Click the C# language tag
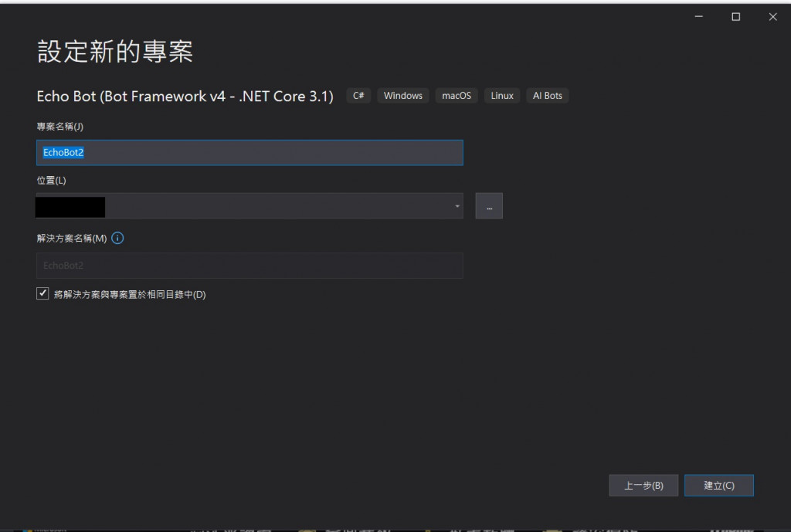The height and width of the screenshot is (532, 791). tap(358, 96)
